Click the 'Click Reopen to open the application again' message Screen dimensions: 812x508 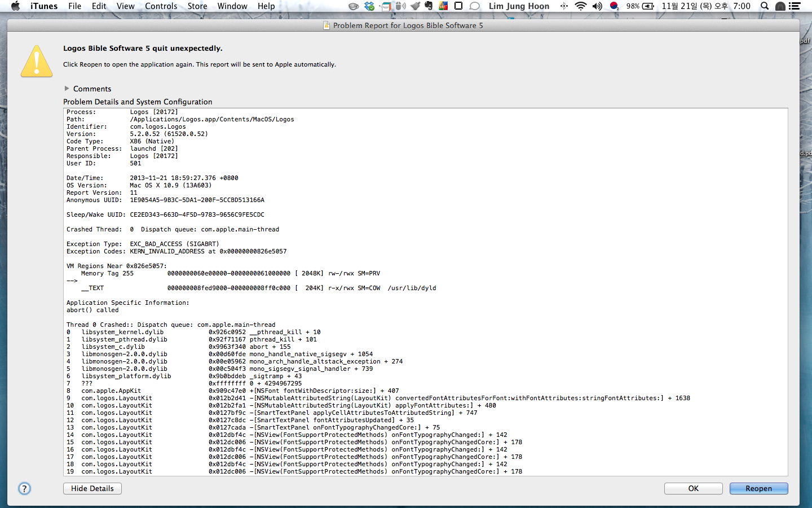tap(200, 64)
